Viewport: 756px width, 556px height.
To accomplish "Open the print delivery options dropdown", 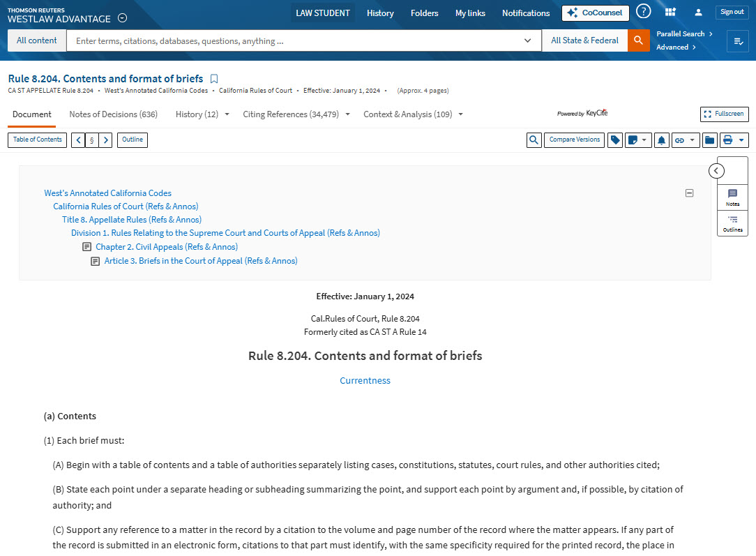I will 741,140.
